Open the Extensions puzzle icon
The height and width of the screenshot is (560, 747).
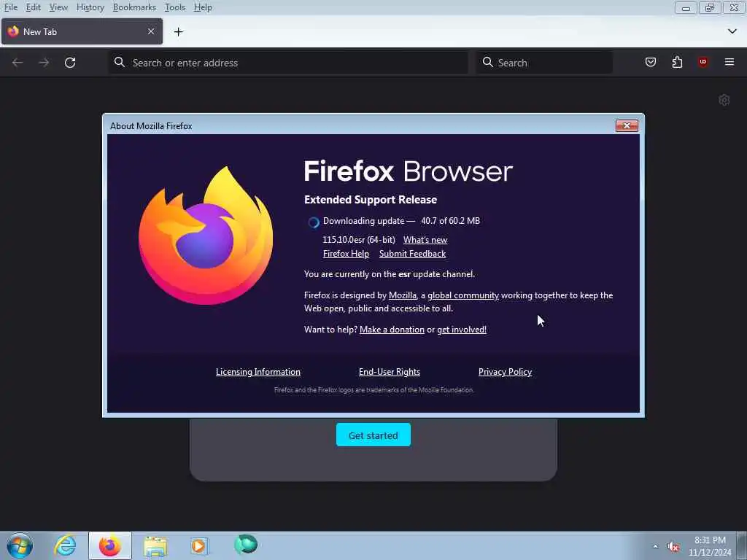pyautogui.click(x=677, y=62)
